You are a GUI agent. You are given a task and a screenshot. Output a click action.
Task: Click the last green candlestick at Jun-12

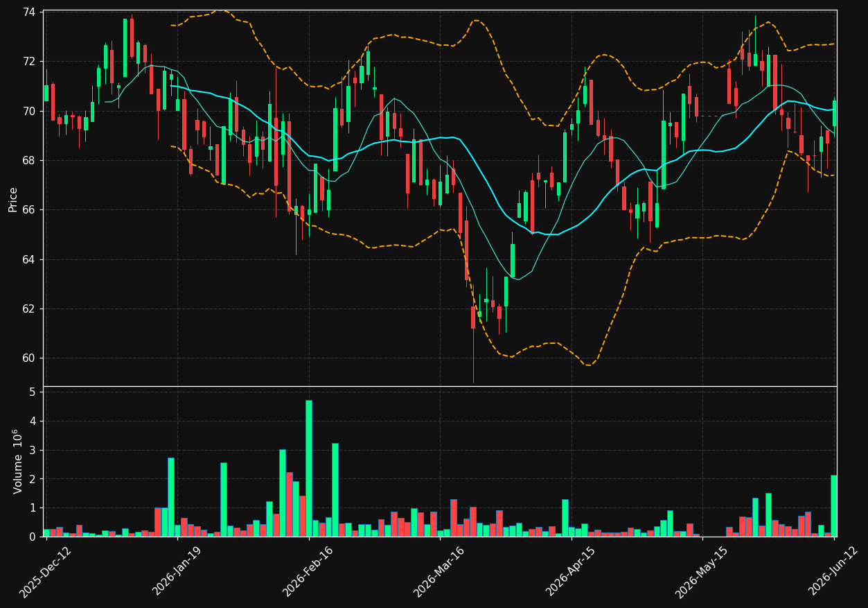[x=834, y=113]
